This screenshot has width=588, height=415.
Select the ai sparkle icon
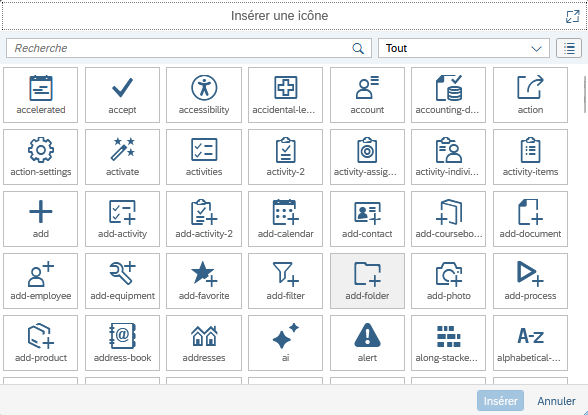[285, 343]
